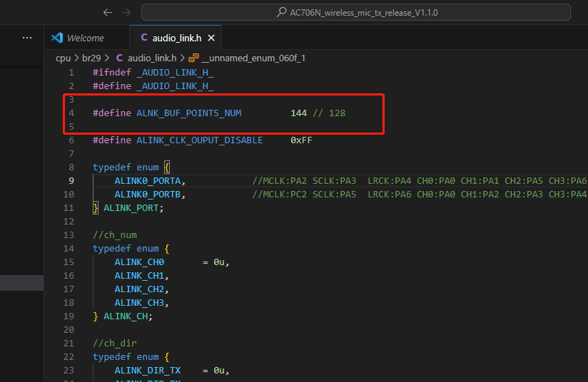Select the audio_link.h tab
Viewport: 588px width, 382px height.
tap(176, 38)
